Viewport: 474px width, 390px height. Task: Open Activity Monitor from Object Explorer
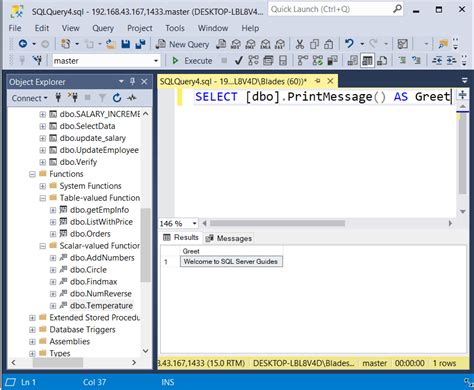(132, 98)
